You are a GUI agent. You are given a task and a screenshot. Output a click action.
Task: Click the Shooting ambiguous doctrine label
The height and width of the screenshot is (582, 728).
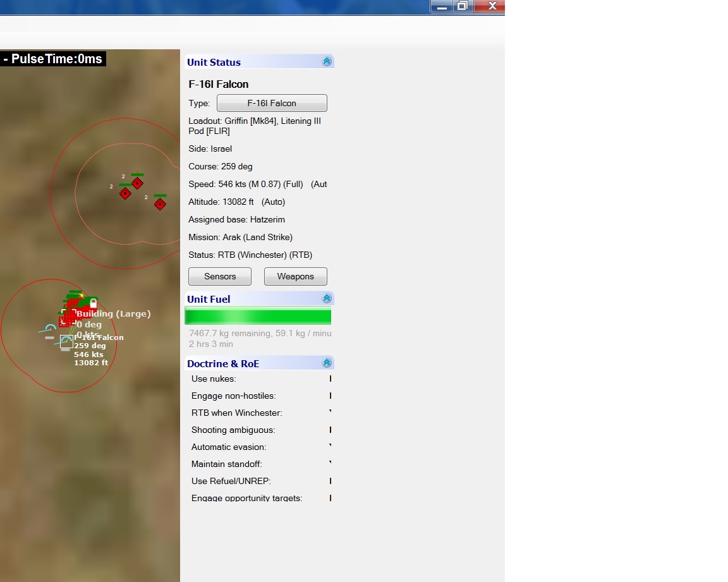(x=233, y=430)
